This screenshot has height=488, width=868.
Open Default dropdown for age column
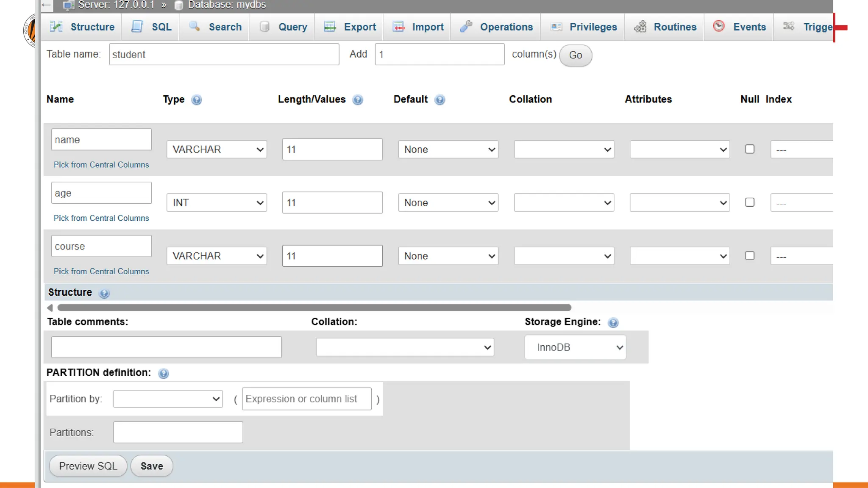coord(448,203)
